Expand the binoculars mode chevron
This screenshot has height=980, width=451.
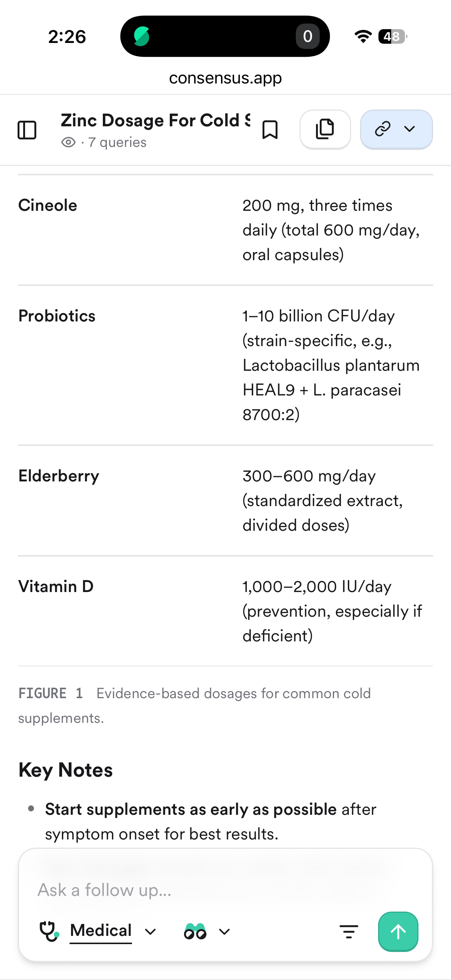click(x=224, y=931)
